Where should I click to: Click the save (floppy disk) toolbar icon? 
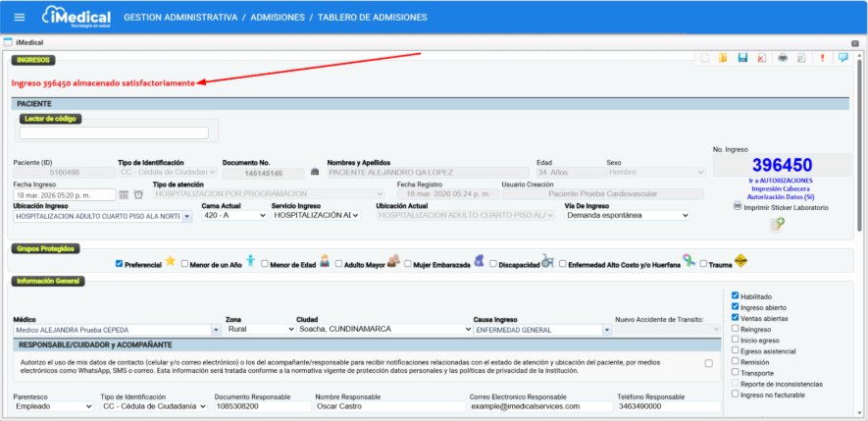tap(742, 58)
